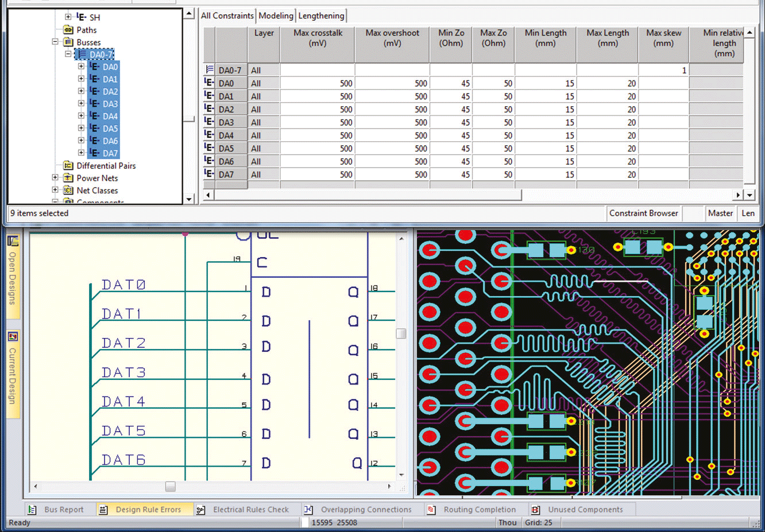The height and width of the screenshot is (532, 765).
Task: Click the DA4 net icon in tree
Action: [x=95, y=116]
